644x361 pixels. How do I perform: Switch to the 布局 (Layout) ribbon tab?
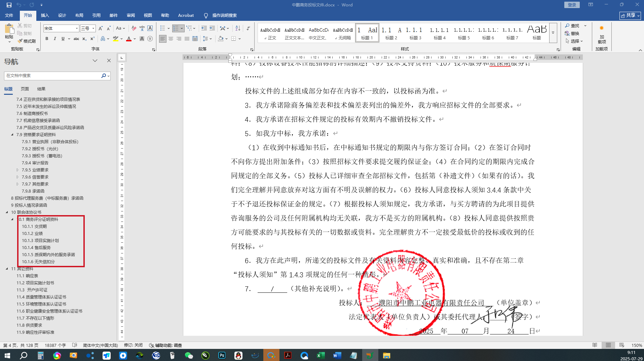pos(79,15)
